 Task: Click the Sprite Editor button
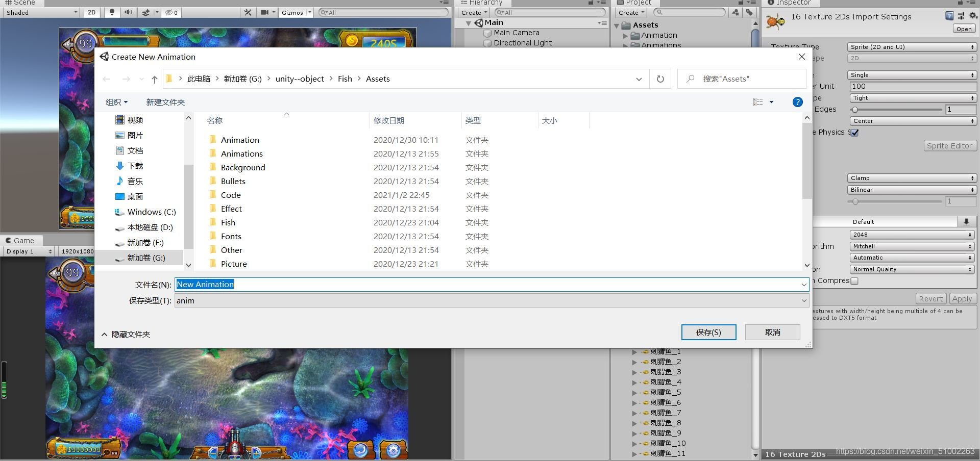(x=949, y=146)
